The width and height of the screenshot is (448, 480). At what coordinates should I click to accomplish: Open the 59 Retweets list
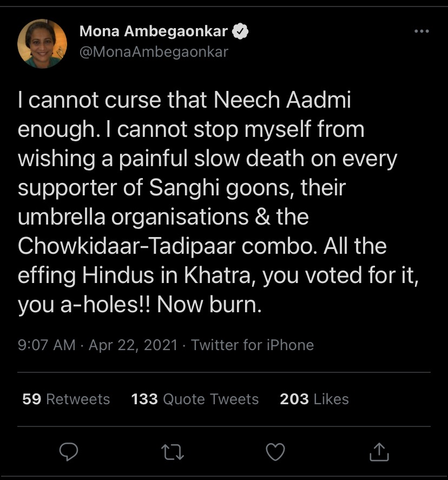(x=65, y=399)
